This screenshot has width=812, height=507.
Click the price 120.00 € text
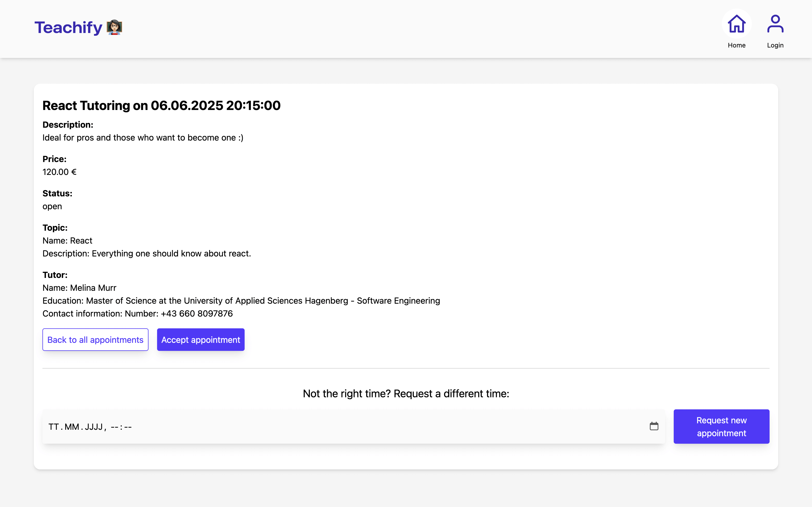59,172
